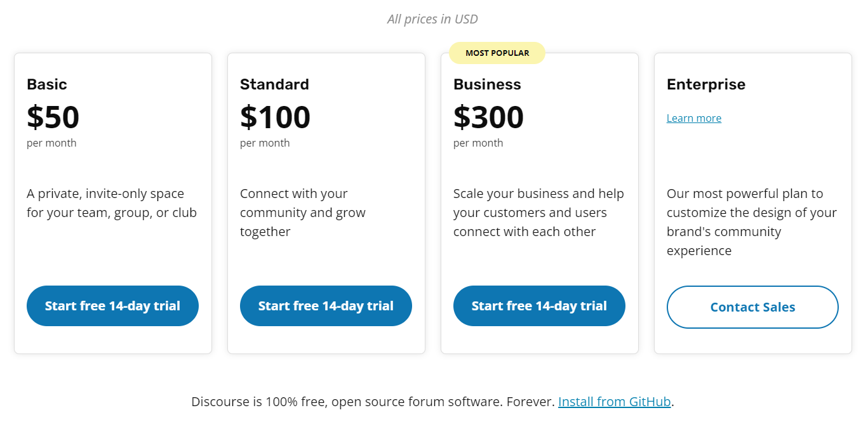This screenshot has width=868, height=422.
Task: Open the Enterprise Learn more link
Action: coord(693,118)
